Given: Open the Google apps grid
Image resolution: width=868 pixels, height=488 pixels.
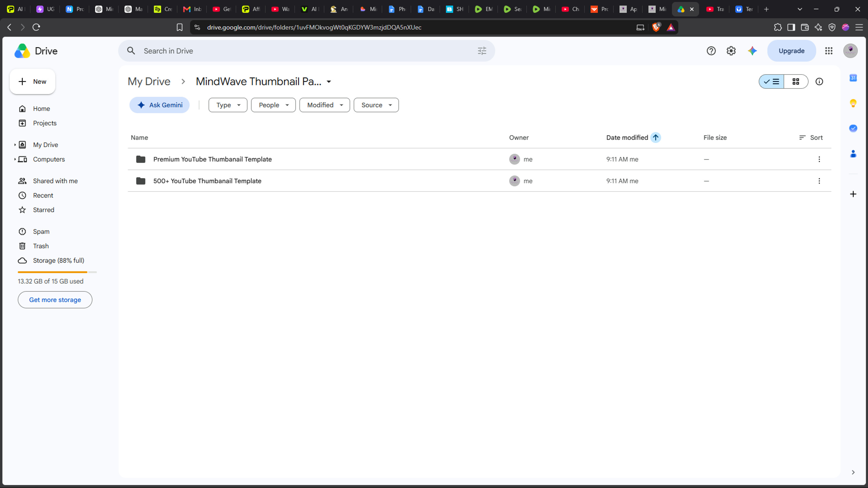Looking at the screenshot, I should coord(829,51).
